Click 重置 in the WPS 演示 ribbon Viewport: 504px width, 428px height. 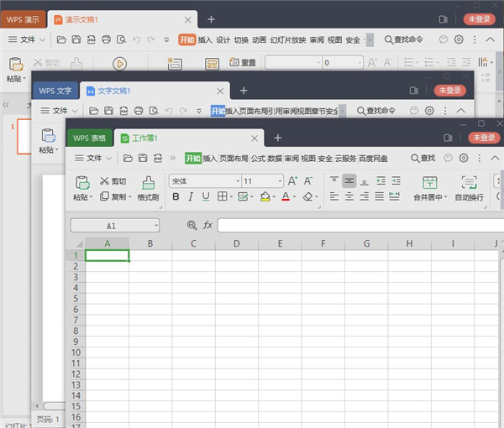coord(243,62)
